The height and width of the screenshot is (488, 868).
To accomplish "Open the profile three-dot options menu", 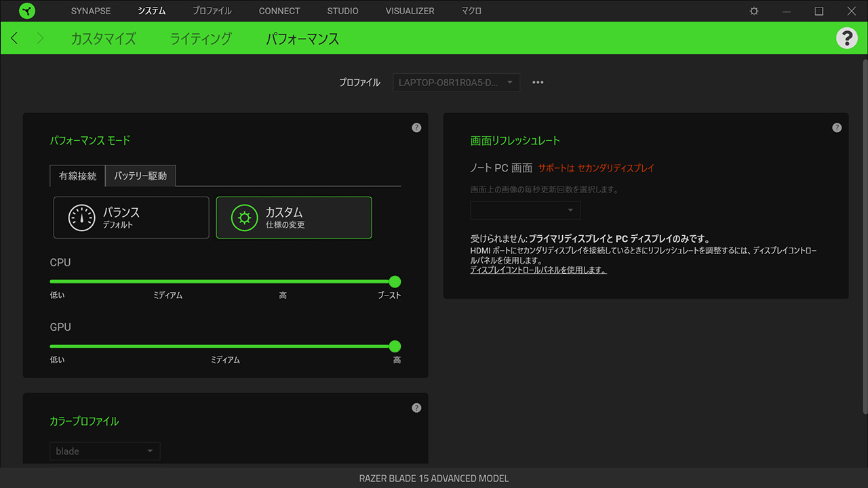I will point(538,83).
